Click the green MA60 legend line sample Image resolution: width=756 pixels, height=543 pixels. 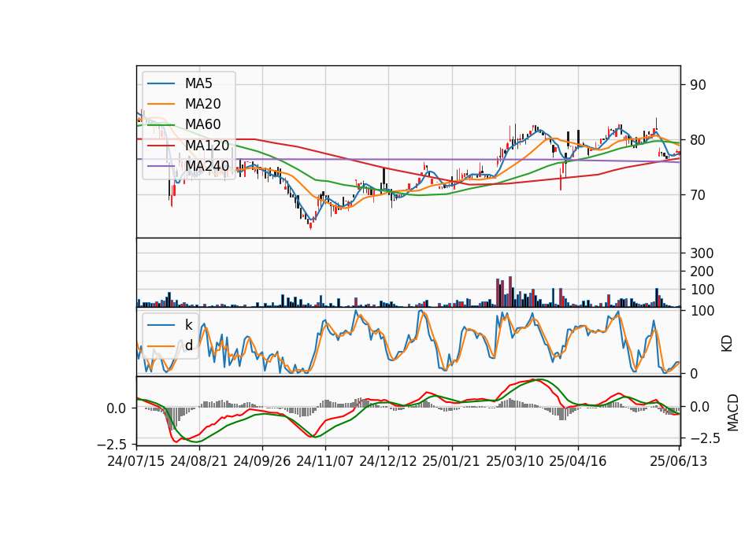pos(161,125)
